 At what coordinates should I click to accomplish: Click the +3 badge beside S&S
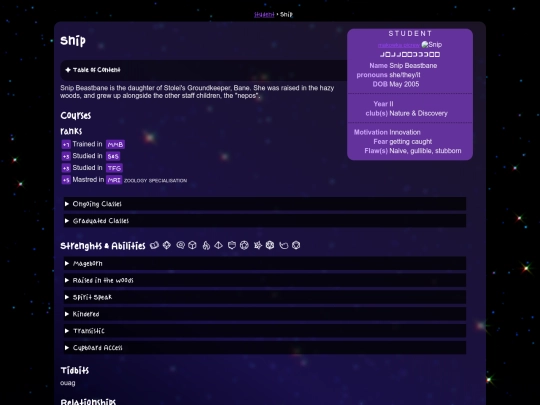[x=66, y=156]
